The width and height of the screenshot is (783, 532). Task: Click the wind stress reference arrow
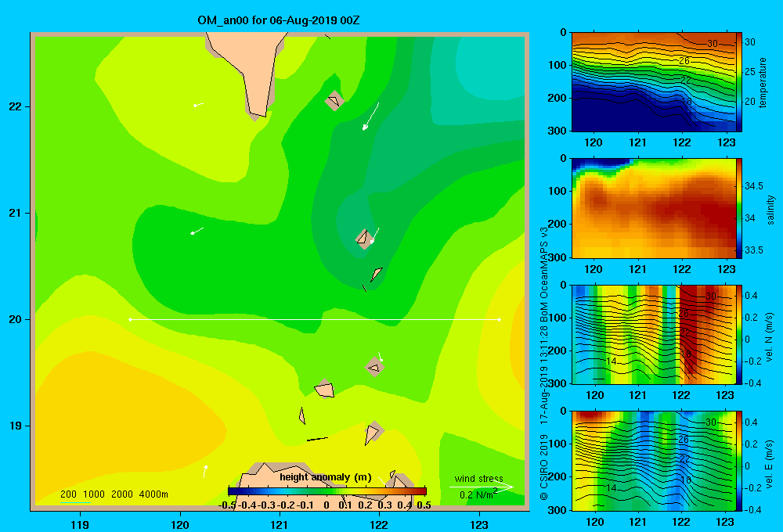(482, 487)
